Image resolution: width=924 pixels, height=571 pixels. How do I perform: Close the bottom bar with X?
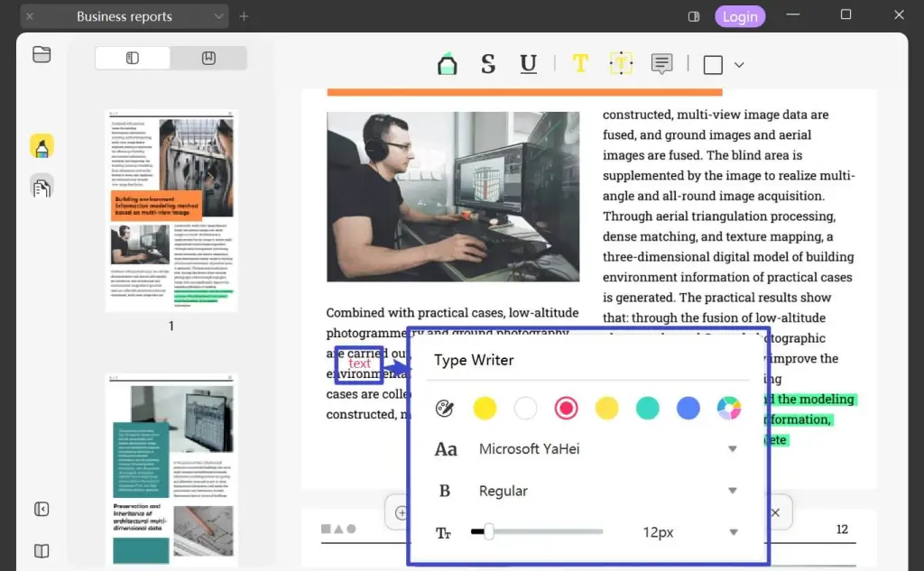click(x=775, y=512)
